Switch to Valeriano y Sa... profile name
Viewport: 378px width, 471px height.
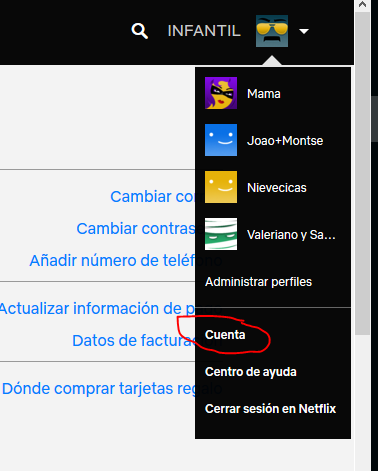click(x=291, y=235)
